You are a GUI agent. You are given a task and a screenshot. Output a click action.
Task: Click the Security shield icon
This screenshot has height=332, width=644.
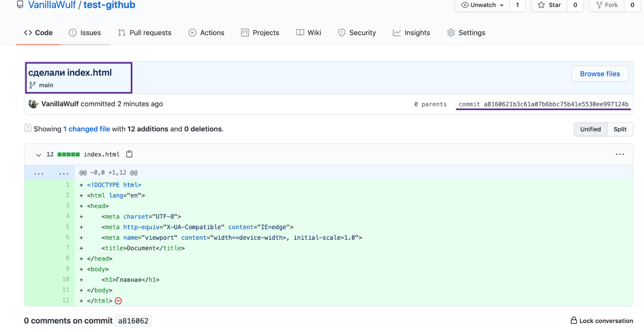tap(342, 33)
